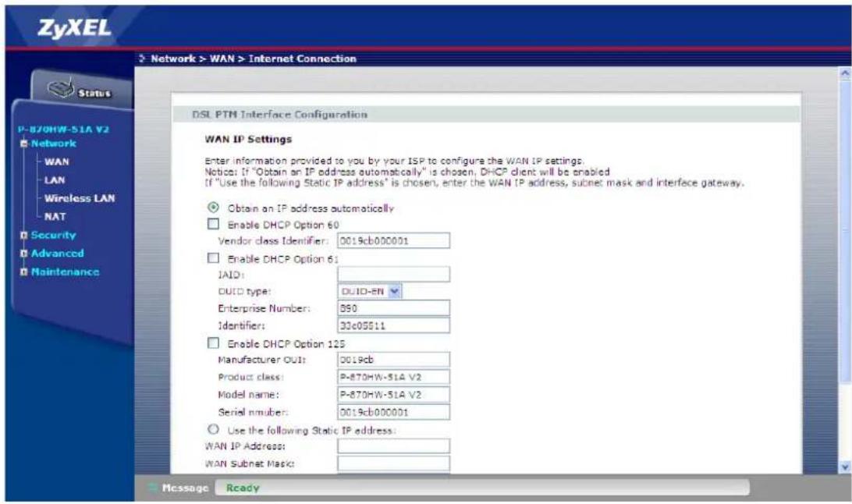Click the ZyXEL logo
Viewport: 852px width, 504px height.
tap(74, 28)
